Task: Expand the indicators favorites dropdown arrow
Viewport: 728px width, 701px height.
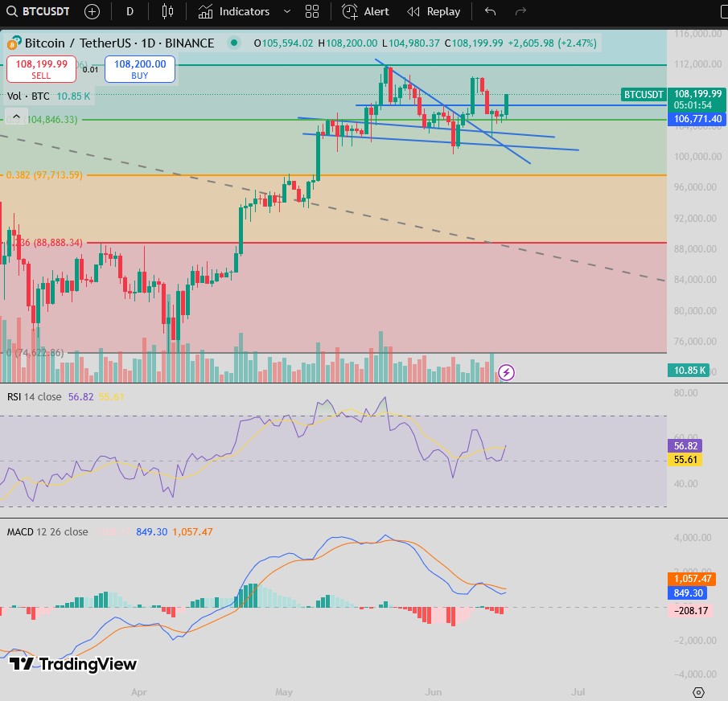Action: coord(287,11)
